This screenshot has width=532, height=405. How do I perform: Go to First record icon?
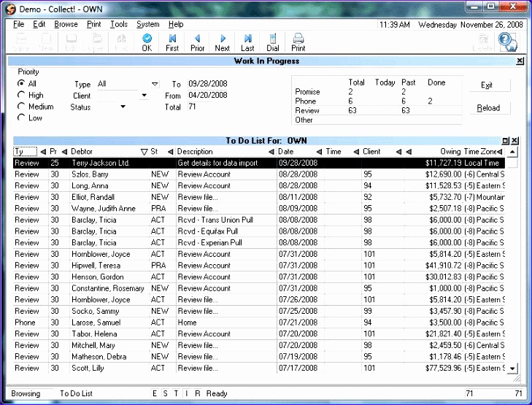[x=172, y=39]
